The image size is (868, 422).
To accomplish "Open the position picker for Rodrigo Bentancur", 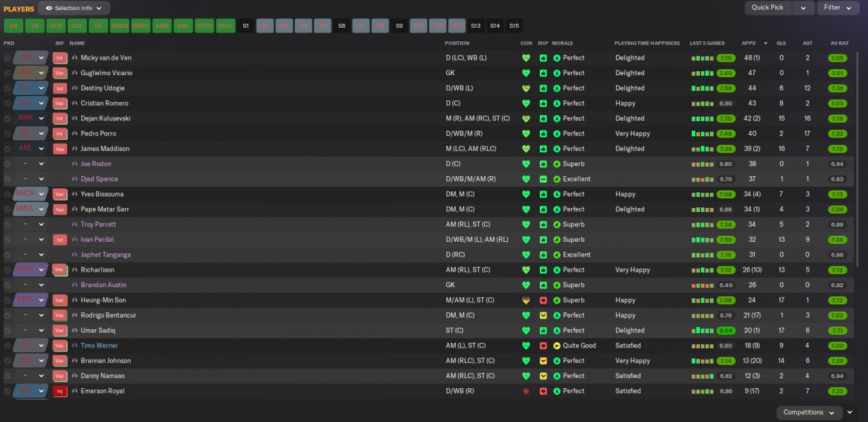I will tap(31, 315).
